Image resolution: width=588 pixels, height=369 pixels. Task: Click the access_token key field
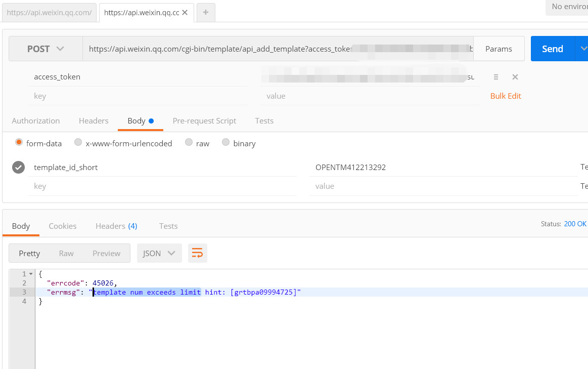tap(138, 77)
